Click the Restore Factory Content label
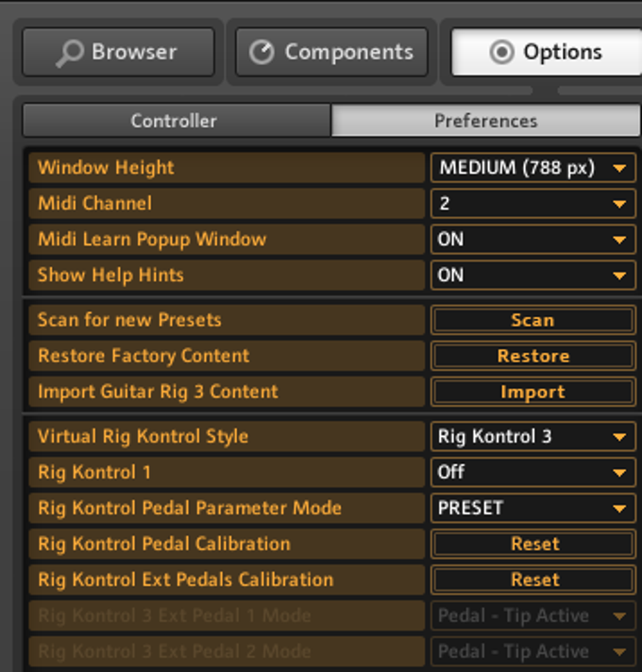The width and height of the screenshot is (642, 672). tap(144, 356)
